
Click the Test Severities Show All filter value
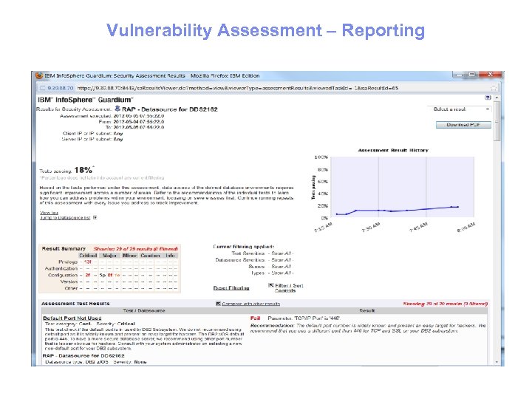[x=282, y=253]
